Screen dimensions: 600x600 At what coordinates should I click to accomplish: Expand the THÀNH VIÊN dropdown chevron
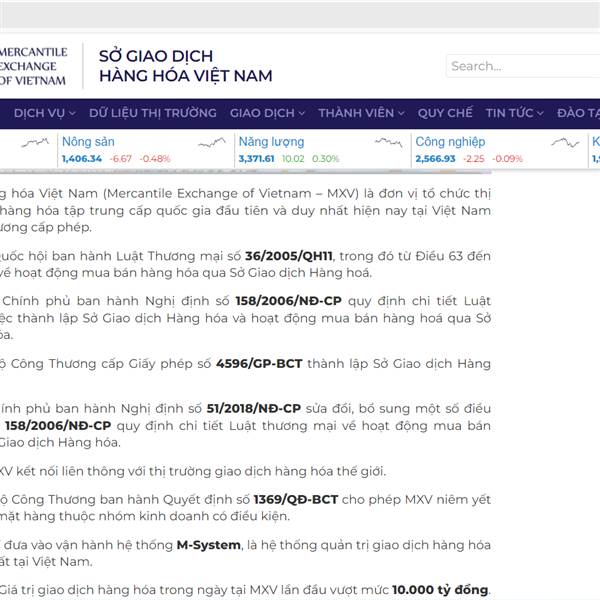click(401, 114)
